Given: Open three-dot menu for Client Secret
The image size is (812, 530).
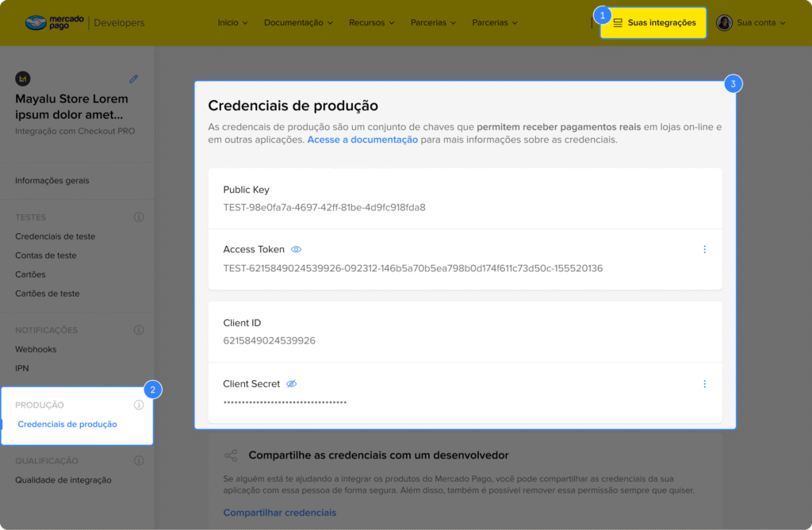Looking at the screenshot, I should pyautogui.click(x=704, y=384).
